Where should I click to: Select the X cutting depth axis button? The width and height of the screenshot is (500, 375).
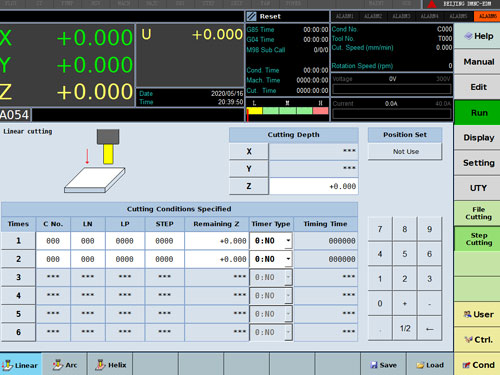click(249, 151)
